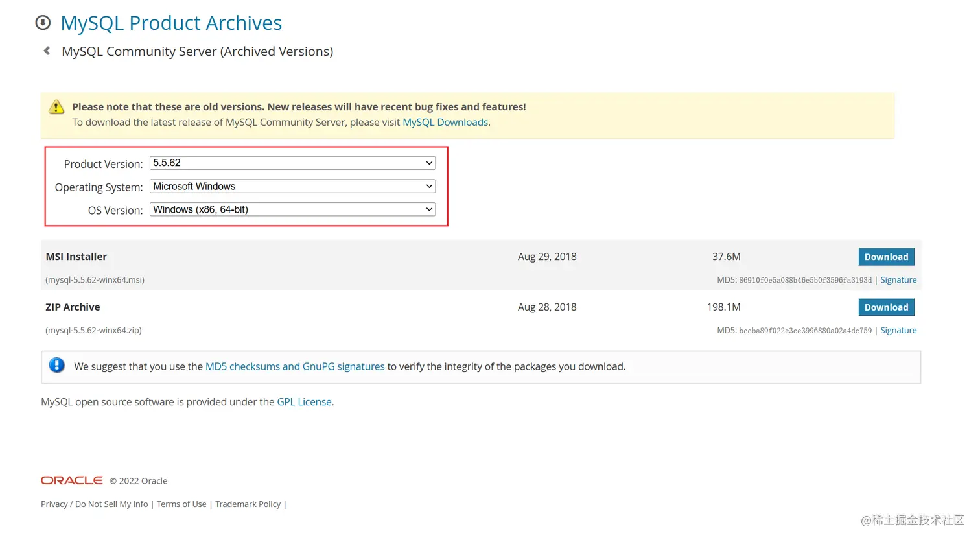Open the Terms of Use link
The height and width of the screenshot is (542, 980).
(181, 504)
